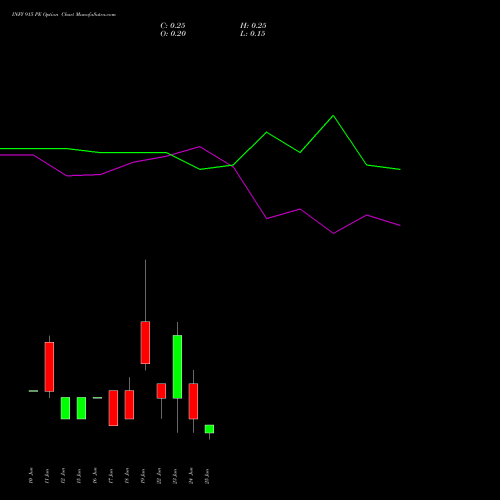The width and height of the screenshot is (500, 500).
Task: Click the last date label on the axis
Action: tap(207, 476)
